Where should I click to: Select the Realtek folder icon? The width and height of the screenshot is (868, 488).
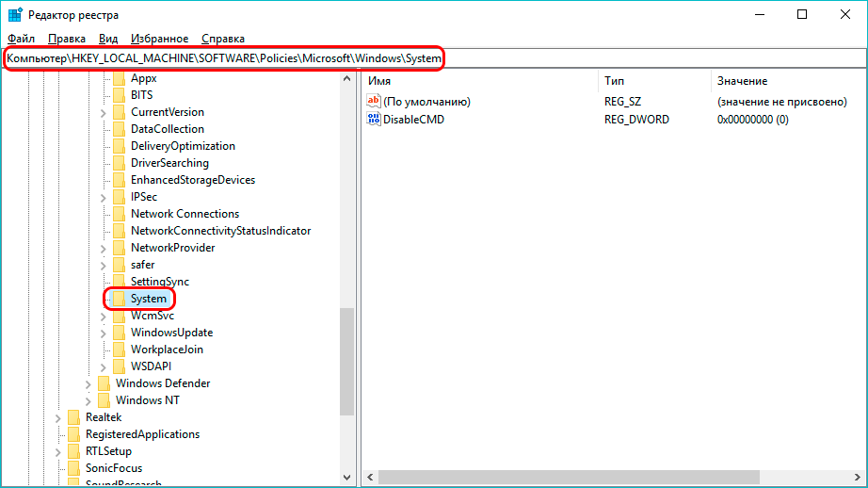coord(73,417)
